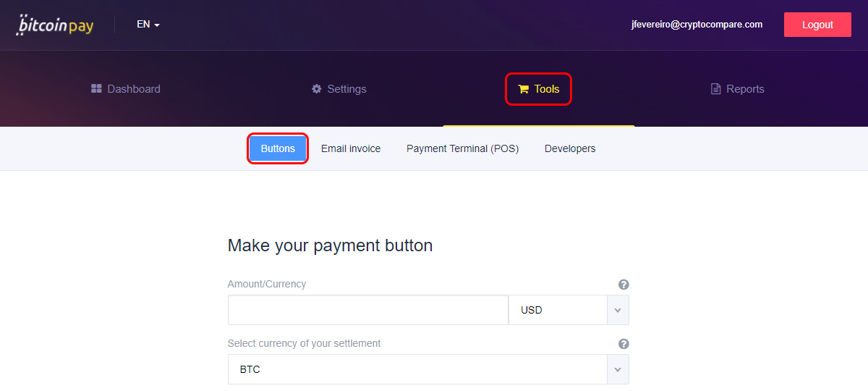Click the Settings gear icon
This screenshot has width=868, height=391.
pyautogui.click(x=316, y=89)
